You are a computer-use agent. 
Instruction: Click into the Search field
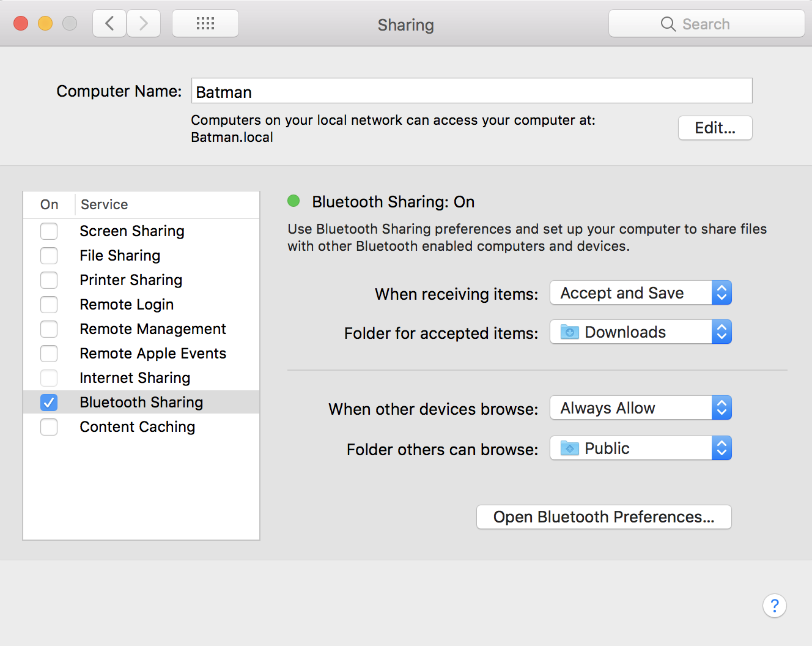[707, 24]
